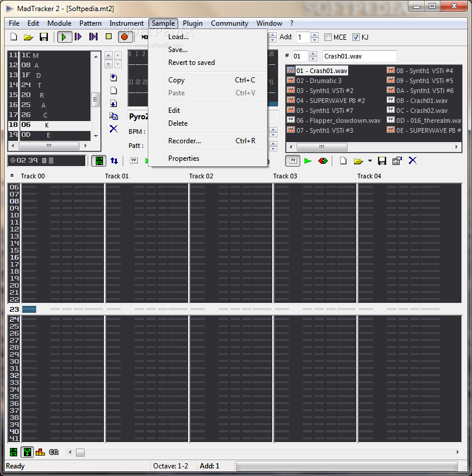
Task: Open the Instrument menu
Action: [127, 23]
